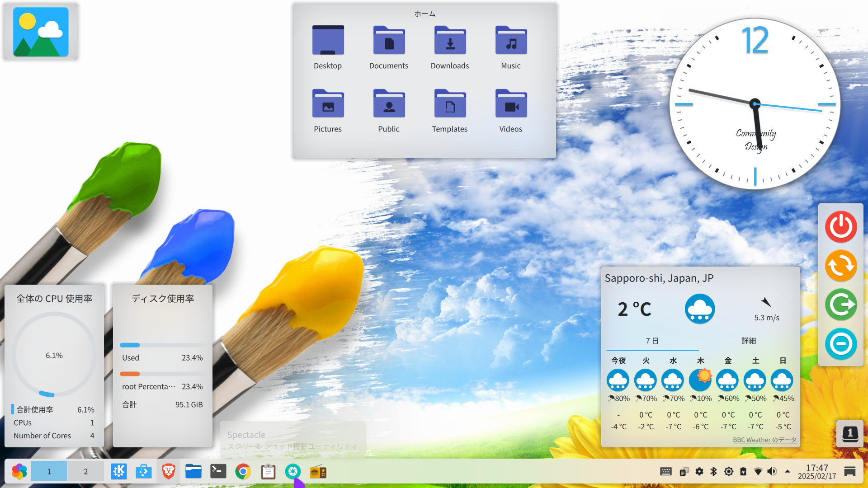
Task: Click the 2 °C current temperature
Action: (x=634, y=310)
